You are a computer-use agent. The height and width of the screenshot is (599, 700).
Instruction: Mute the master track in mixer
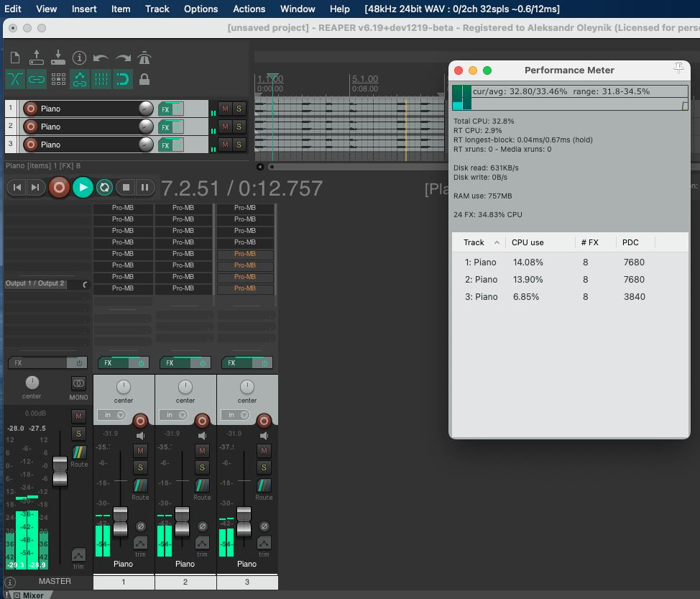tap(78, 416)
